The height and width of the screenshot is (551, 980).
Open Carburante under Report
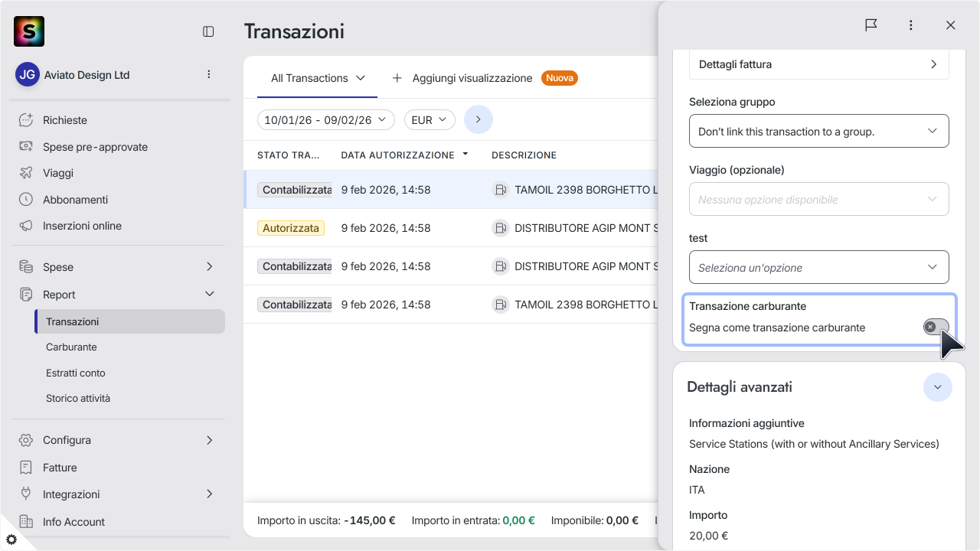(71, 347)
